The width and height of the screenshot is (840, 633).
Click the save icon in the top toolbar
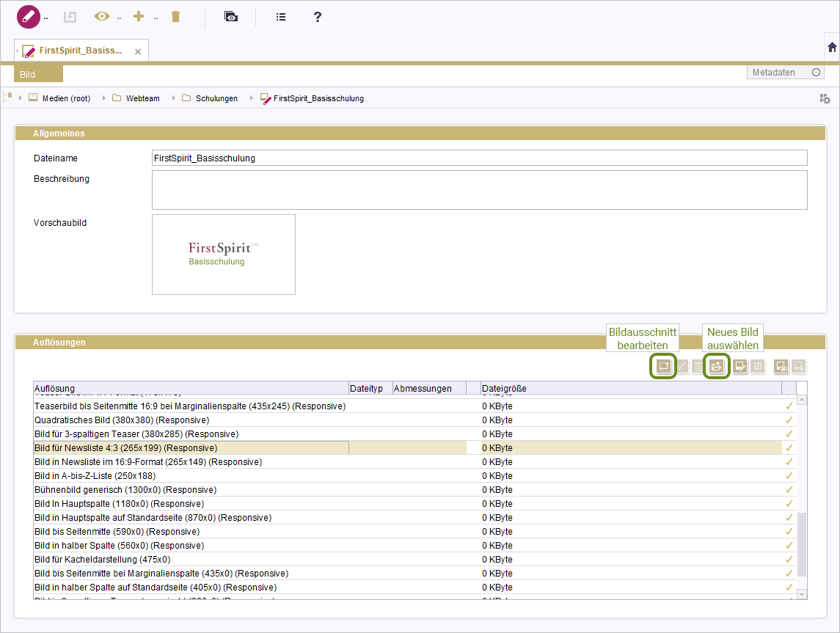tap(70, 17)
